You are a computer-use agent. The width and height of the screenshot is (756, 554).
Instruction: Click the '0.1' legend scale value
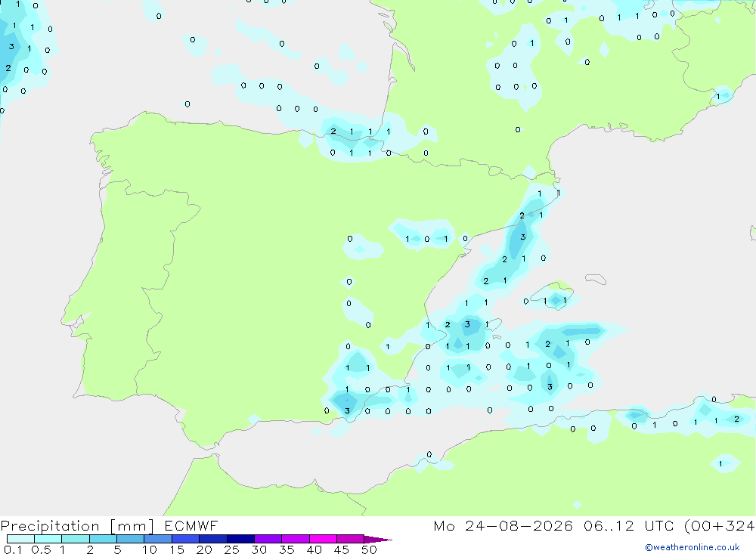coord(13,549)
